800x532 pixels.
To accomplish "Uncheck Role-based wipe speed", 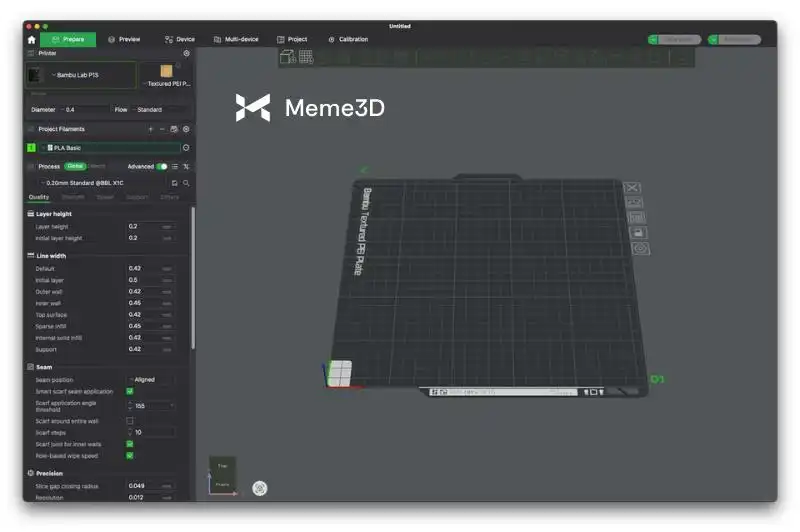I will [x=130, y=455].
